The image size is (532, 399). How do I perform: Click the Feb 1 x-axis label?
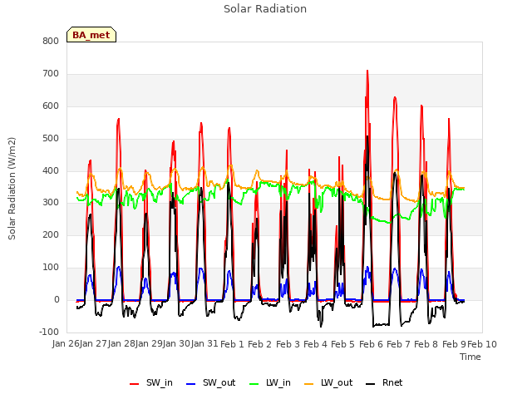233,344
